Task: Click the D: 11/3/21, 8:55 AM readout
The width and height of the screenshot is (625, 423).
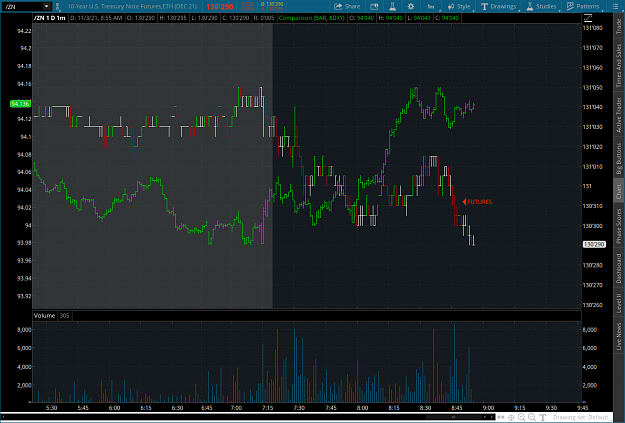Action: click(96, 18)
